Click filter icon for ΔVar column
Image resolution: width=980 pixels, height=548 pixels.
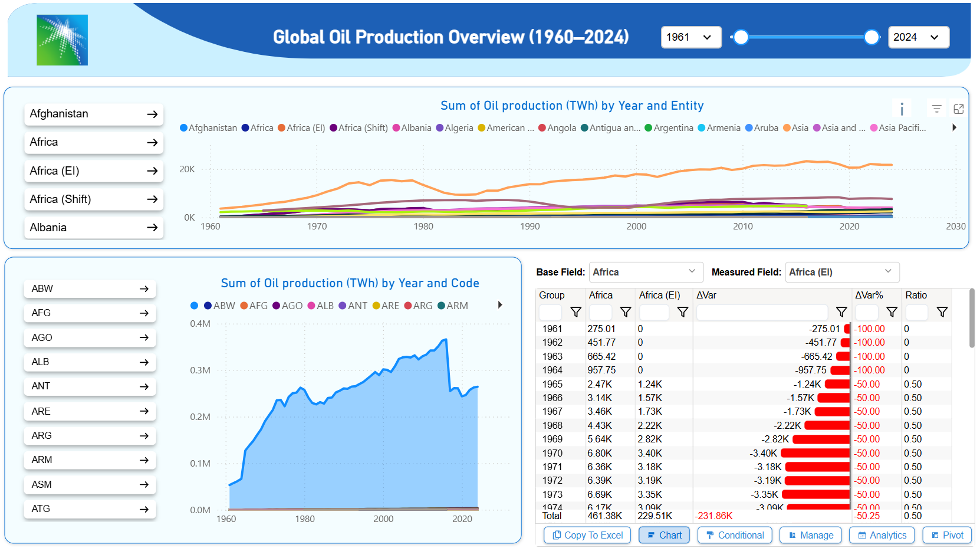841,312
